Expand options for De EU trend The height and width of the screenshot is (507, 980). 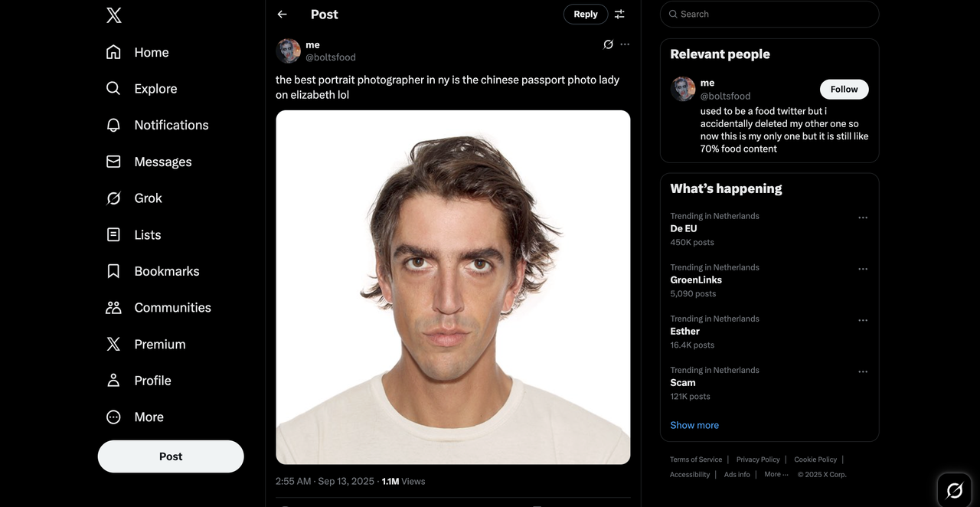pos(863,218)
